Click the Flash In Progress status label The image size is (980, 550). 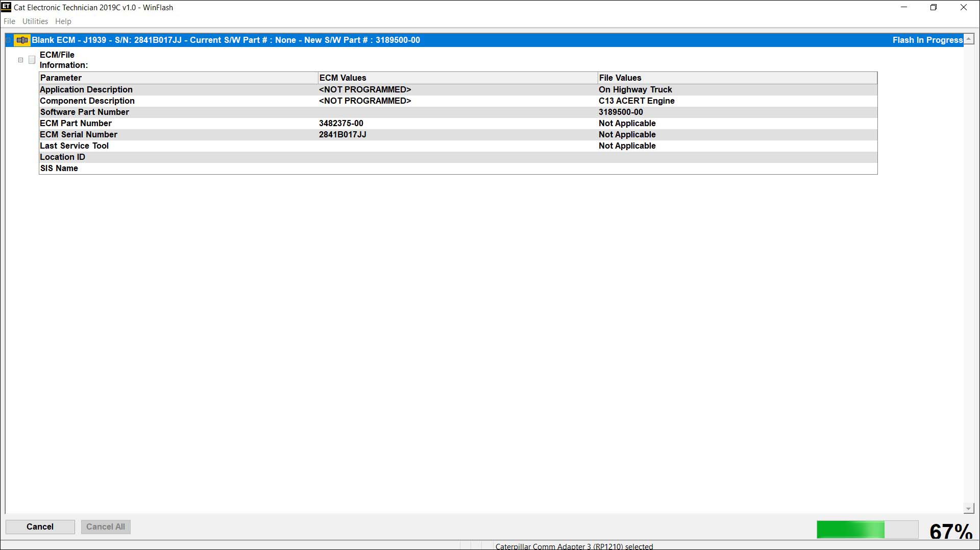(x=927, y=39)
